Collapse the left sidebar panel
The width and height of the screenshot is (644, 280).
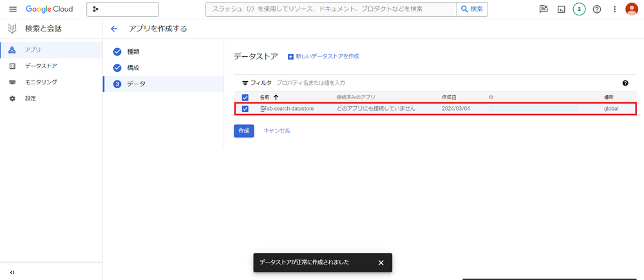(x=12, y=272)
